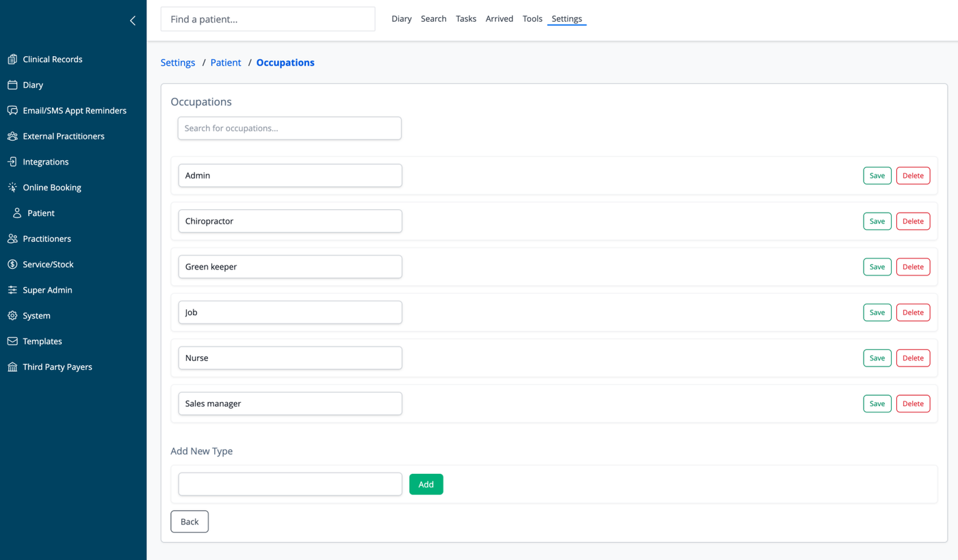
Task: Click the External Practitioners group icon
Action: pos(12,136)
